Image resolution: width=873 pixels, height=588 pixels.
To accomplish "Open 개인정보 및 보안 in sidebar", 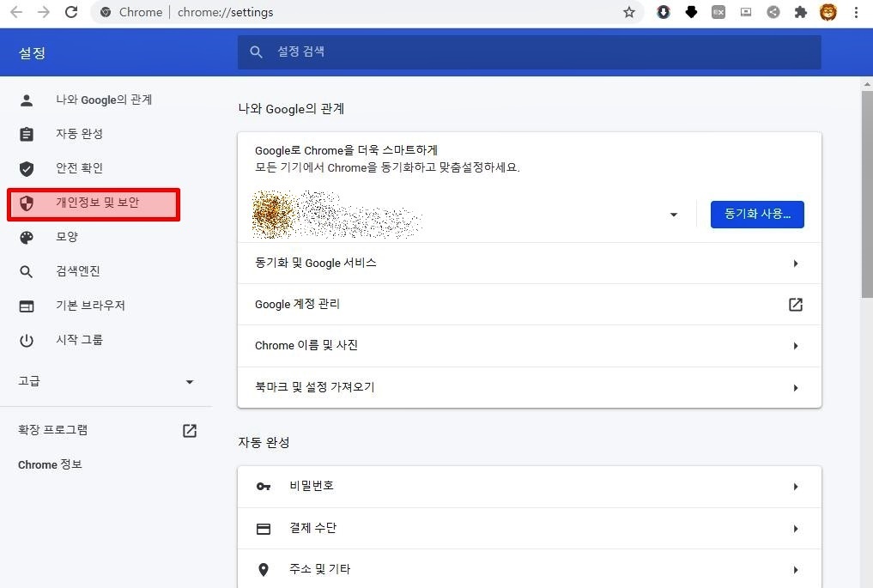I will tap(94, 204).
